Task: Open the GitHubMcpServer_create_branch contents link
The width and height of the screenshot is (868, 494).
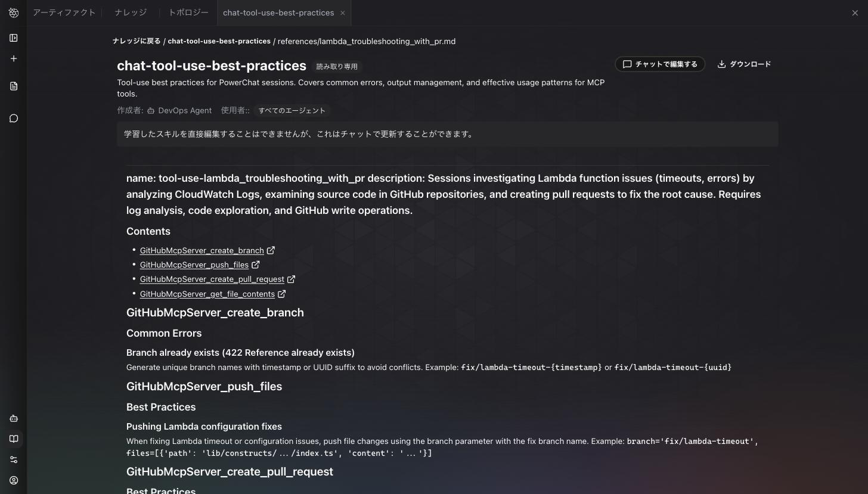Action: click(201, 251)
